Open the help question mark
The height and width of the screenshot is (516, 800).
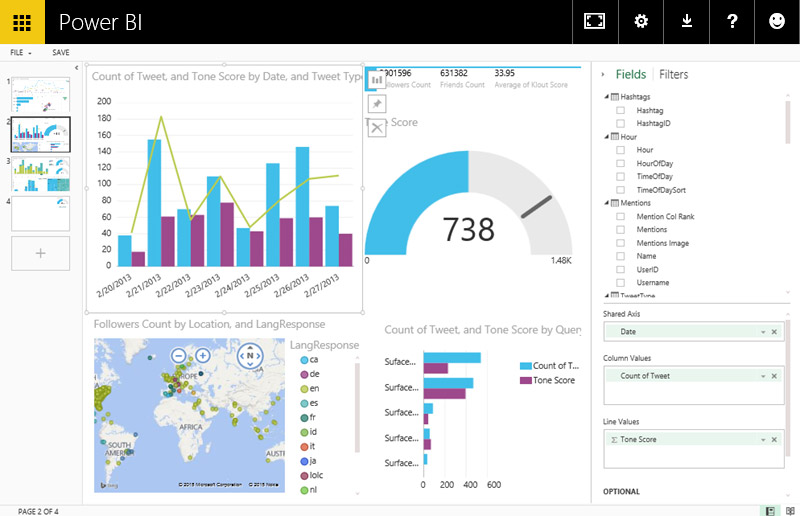[732, 21]
